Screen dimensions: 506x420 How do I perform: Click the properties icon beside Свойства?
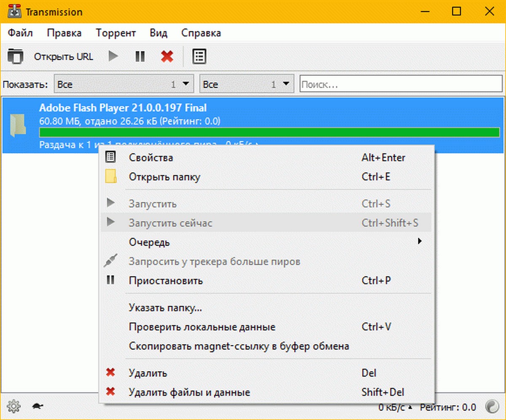pos(110,157)
